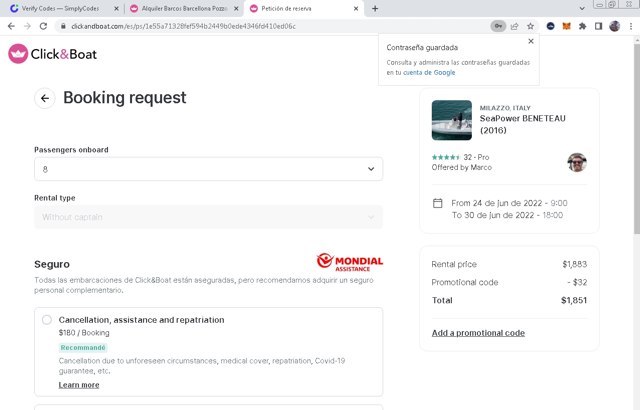
Task: Select Cancellation, assistance and repatriation option
Action: tap(47, 320)
